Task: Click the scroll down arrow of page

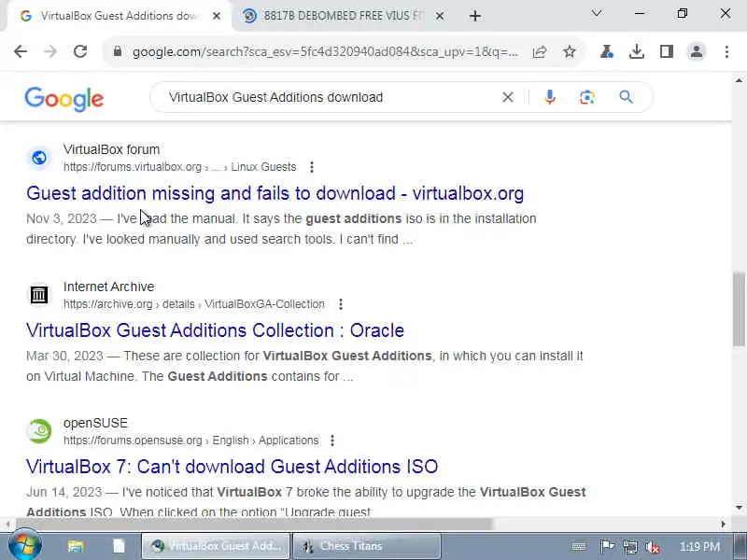Action: (x=739, y=508)
